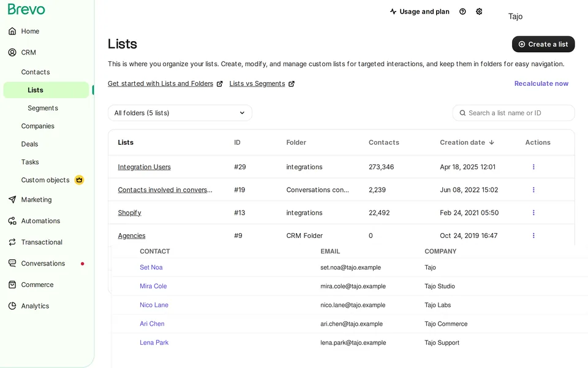
Task: Open the Shopify list
Action: tap(129, 213)
